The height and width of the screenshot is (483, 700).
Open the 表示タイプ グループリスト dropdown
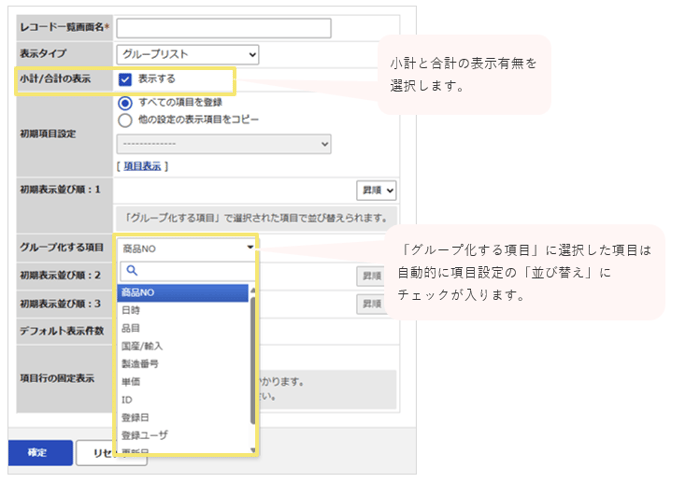[188, 54]
